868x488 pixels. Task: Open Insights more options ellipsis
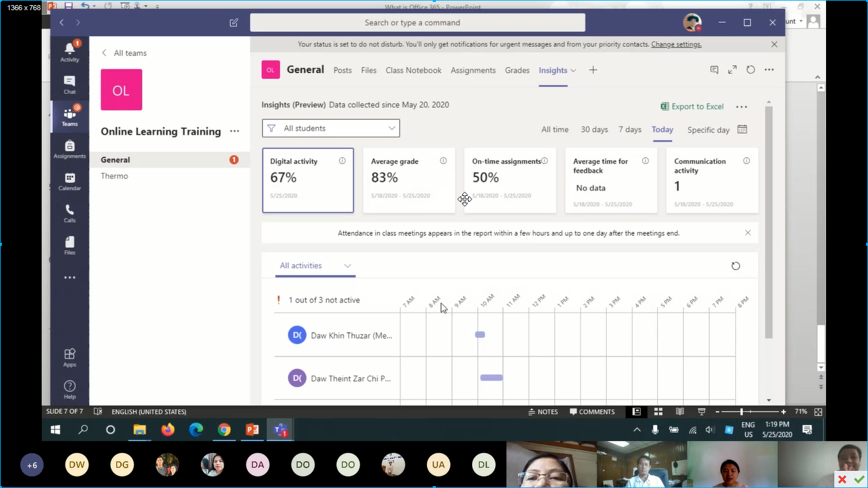point(742,107)
